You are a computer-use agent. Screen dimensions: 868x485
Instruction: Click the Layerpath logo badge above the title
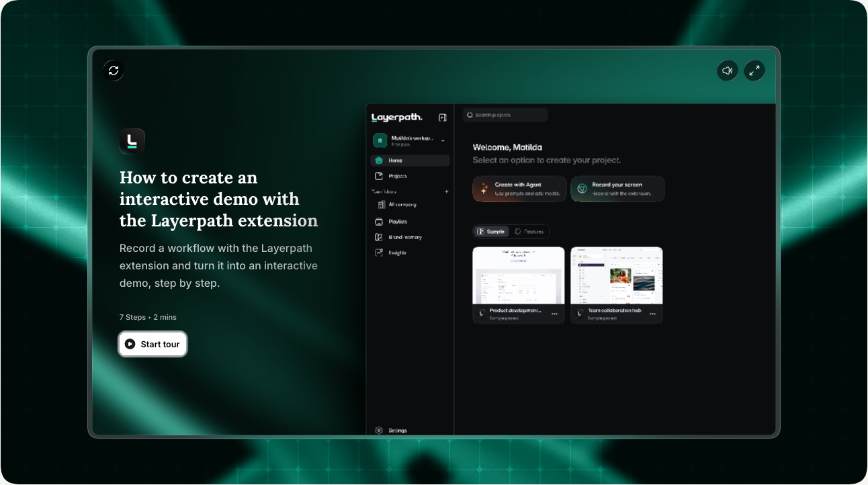click(x=132, y=142)
